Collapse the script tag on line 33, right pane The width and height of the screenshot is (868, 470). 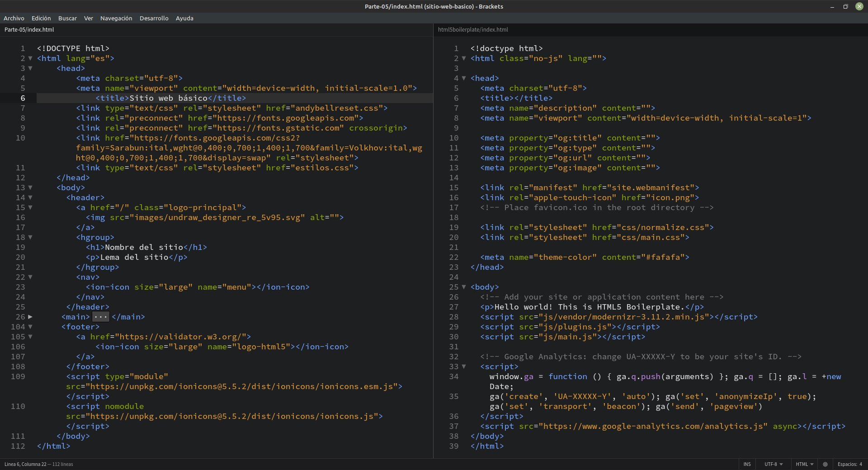(464, 367)
